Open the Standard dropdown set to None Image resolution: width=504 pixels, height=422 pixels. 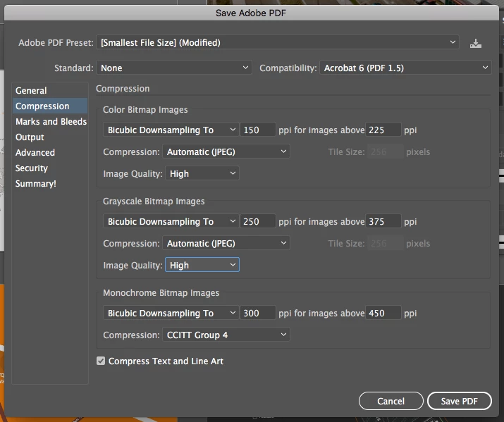(174, 68)
